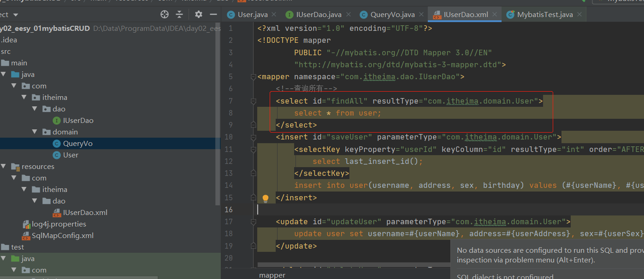Click the class icon beside User in the tree
The image size is (644, 279).
[57, 155]
